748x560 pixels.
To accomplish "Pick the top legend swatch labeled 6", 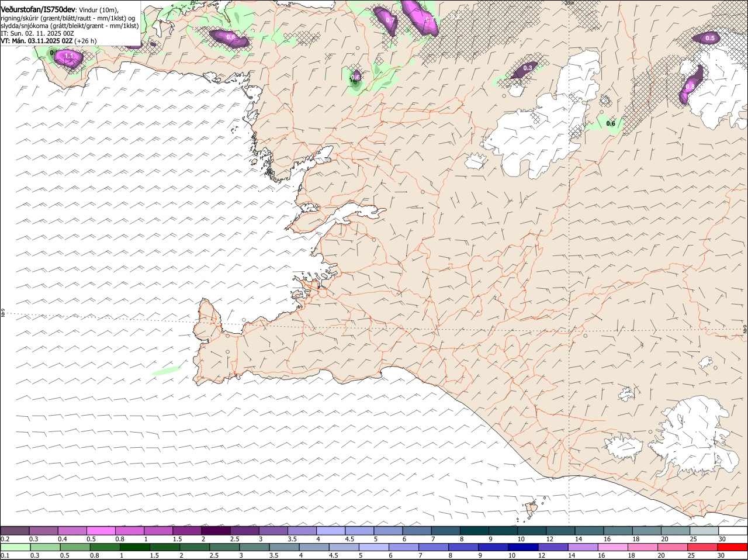I will click(x=417, y=530).
